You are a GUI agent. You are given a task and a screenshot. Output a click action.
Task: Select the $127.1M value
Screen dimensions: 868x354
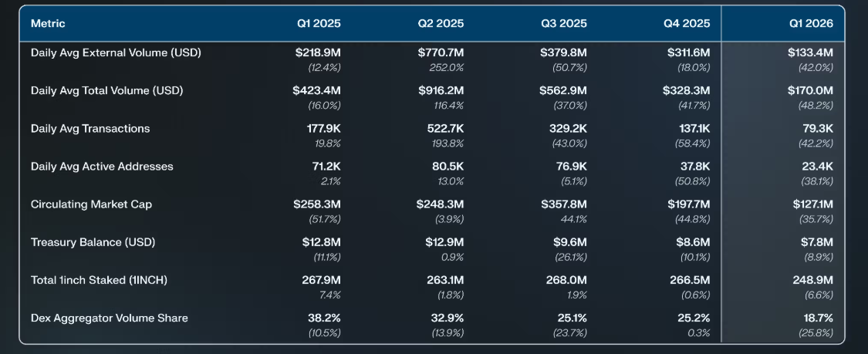812,204
